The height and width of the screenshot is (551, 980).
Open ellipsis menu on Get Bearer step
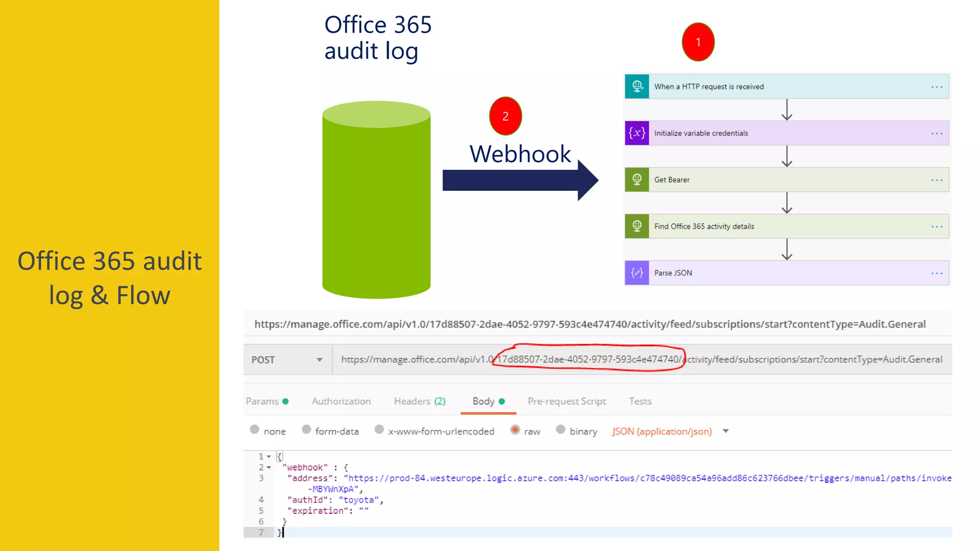pos(937,180)
